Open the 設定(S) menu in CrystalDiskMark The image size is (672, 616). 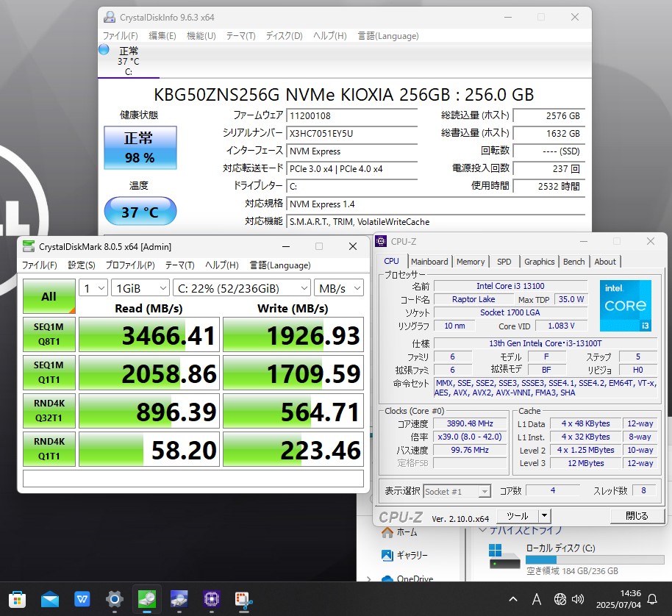[82, 265]
